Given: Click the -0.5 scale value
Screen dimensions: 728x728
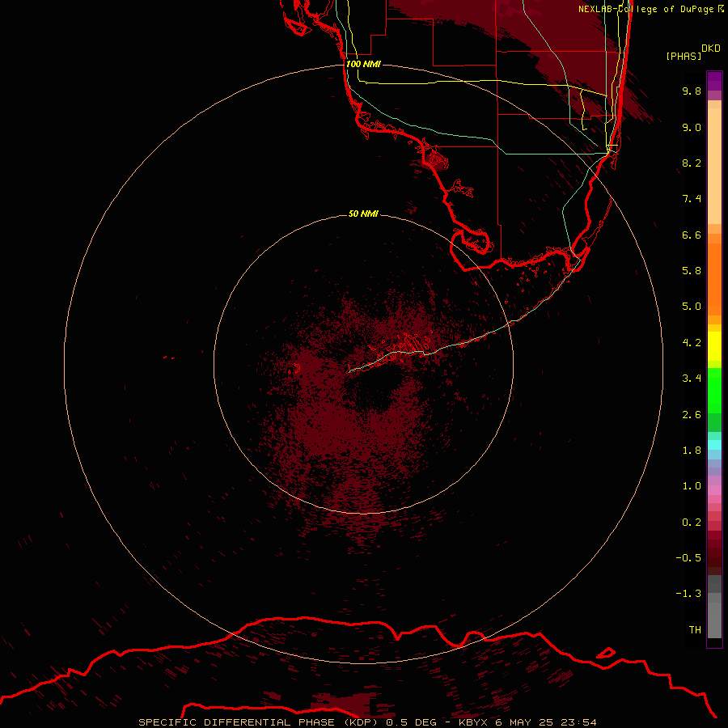Looking at the screenshot, I should 688,558.
